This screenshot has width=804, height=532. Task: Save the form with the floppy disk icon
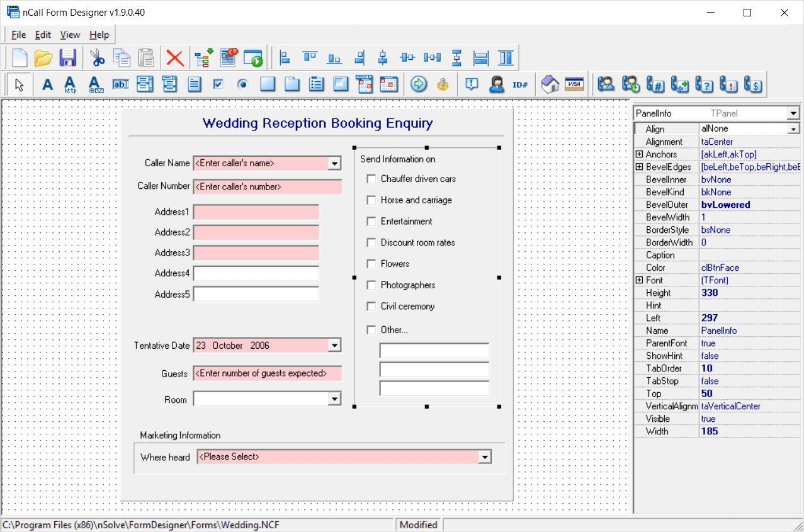(67, 58)
